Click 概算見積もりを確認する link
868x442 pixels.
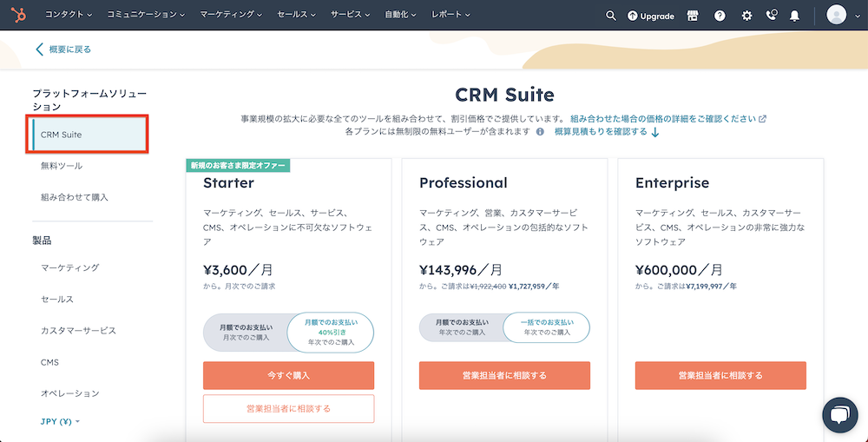pyautogui.click(x=606, y=132)
